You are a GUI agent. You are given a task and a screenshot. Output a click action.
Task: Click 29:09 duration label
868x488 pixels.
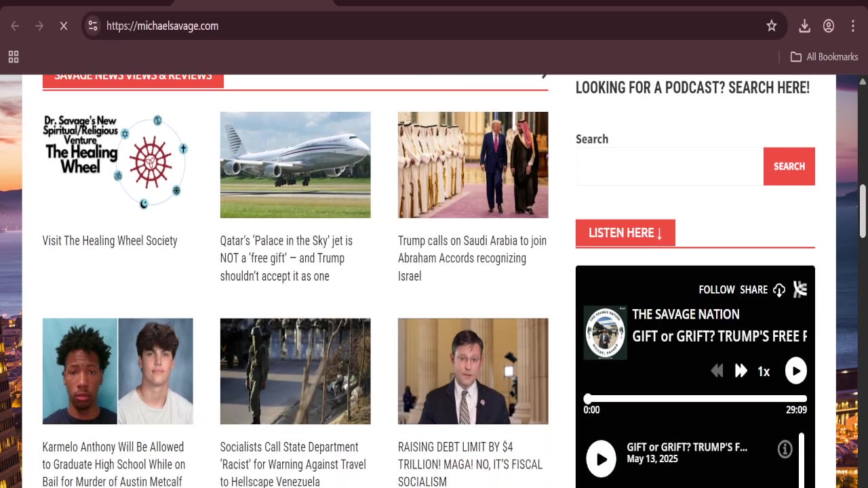797,410
